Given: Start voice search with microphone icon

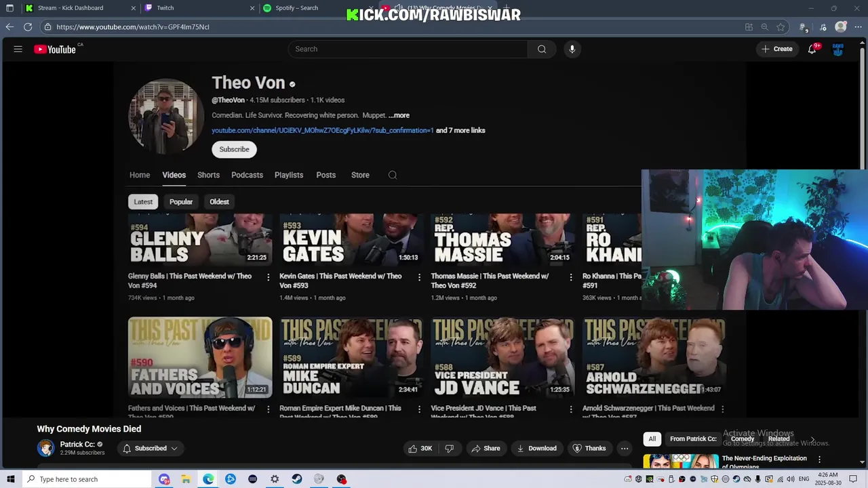Looking at the screenshot, I should (x=572, y=49).
